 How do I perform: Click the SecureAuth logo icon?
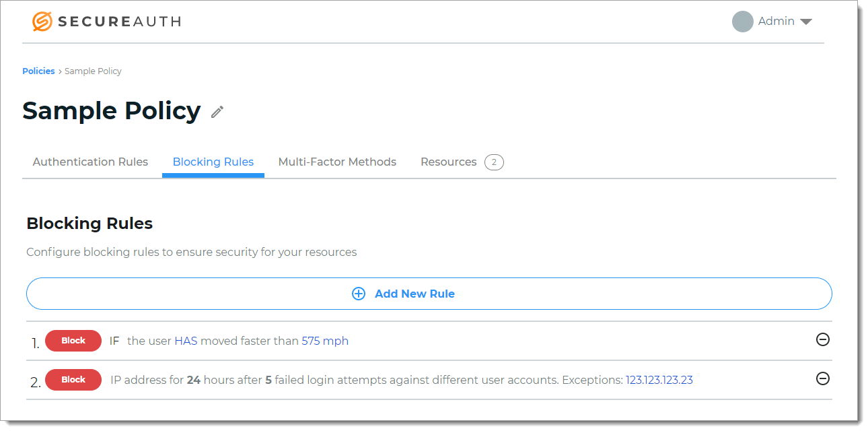42,22
